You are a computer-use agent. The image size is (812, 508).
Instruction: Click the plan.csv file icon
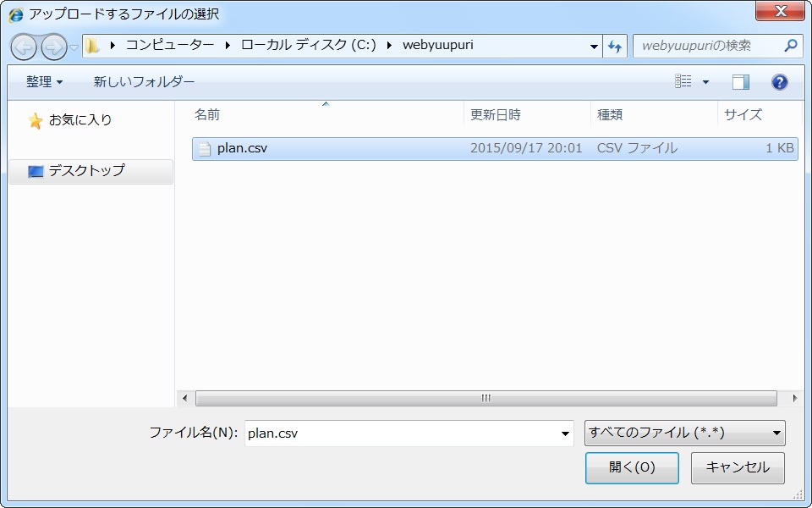[x=204, y=149]
